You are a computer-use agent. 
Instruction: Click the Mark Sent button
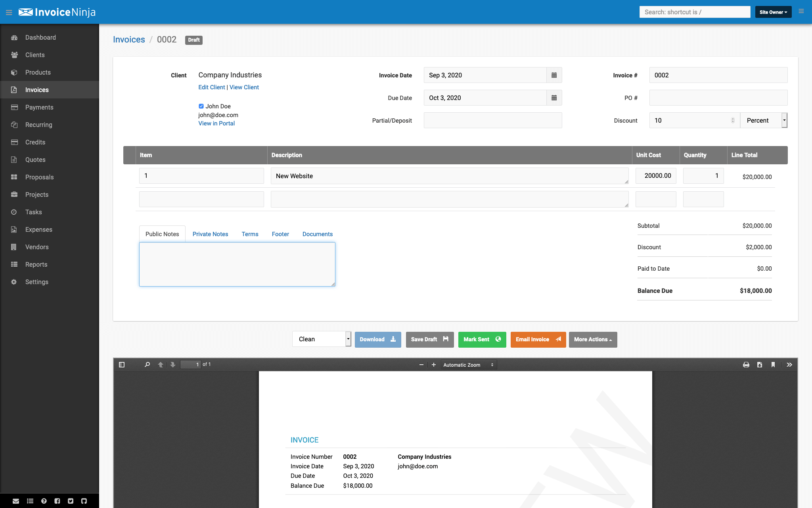point(482,339)
